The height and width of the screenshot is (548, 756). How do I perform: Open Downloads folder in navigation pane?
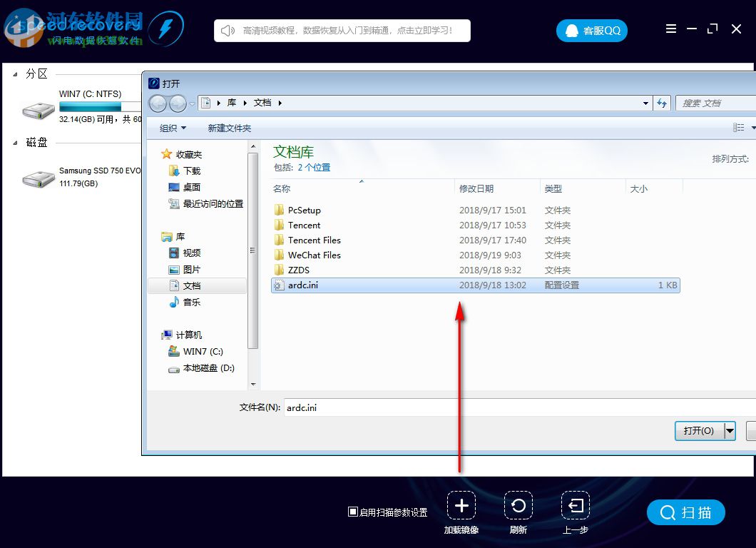click(185, 171)
